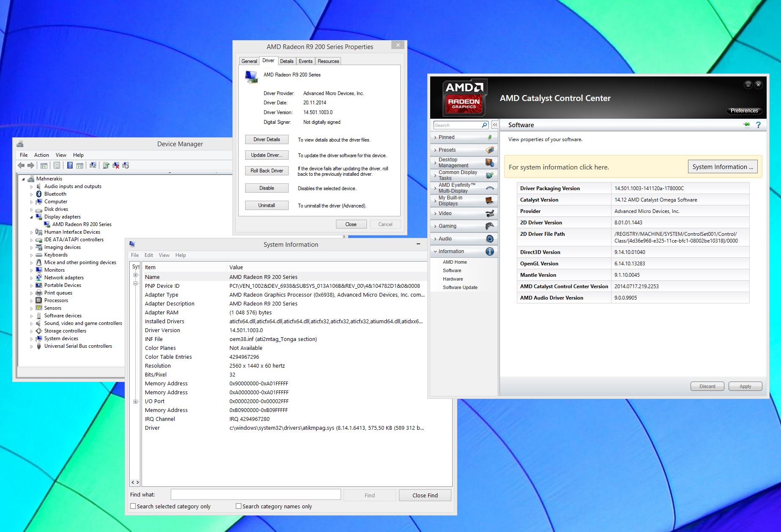The width and height of the screenshot is (781, 532).
Task: Collapse the Display adapters tree node
Action: 31,217
